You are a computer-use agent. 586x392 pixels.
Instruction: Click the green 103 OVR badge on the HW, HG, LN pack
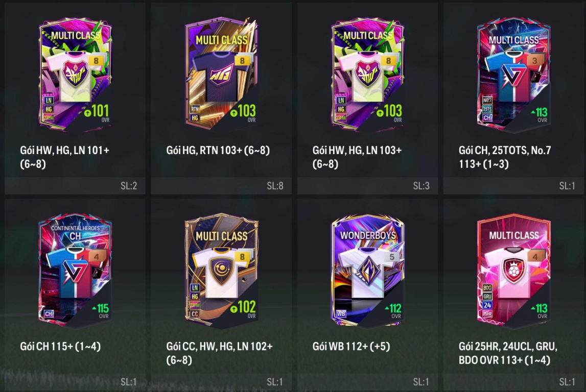(389, 112)
